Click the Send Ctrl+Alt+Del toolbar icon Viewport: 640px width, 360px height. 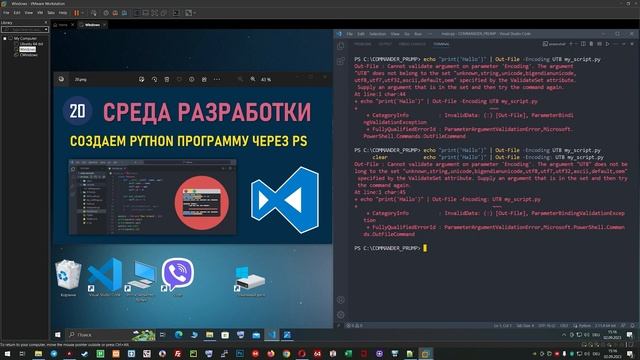coord(94,13)
